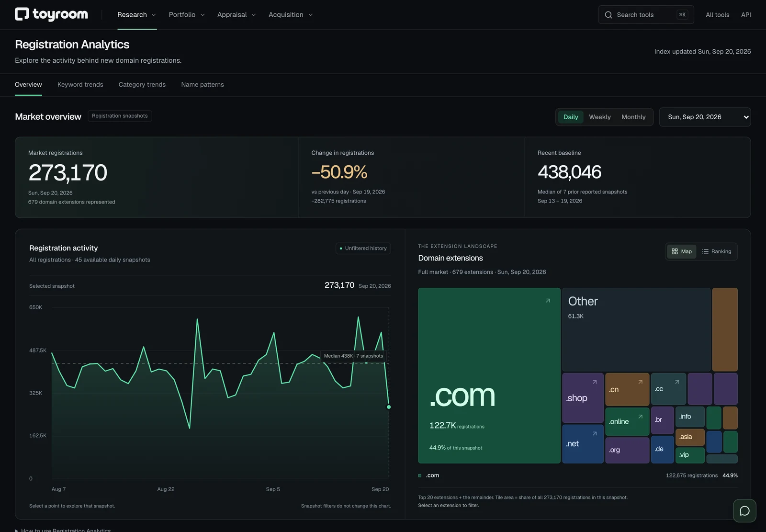Open the snapshot date dropdown
Screen dimensions: 766x532
click(705, 117)
